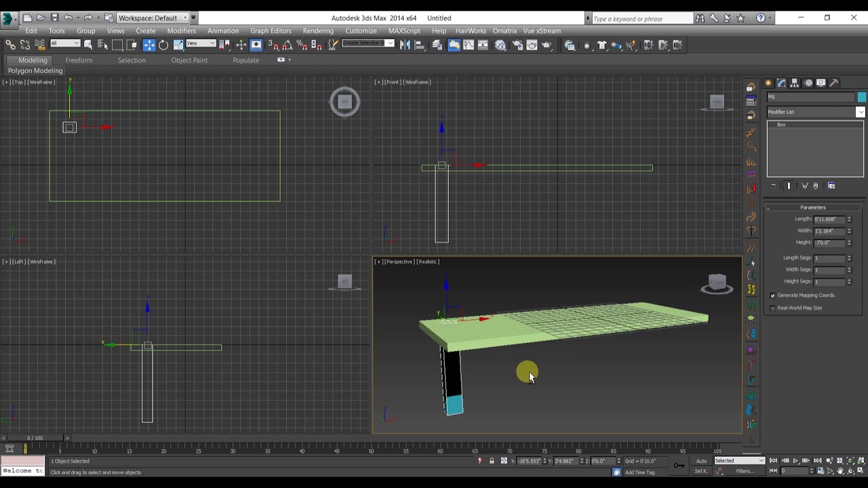Open the Modifiers menu

(x=181, y=30)
